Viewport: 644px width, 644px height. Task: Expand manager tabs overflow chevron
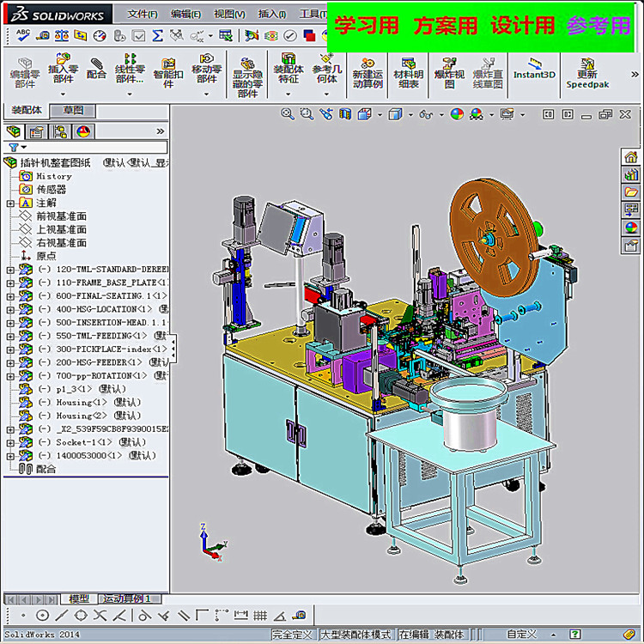(161, 131)
